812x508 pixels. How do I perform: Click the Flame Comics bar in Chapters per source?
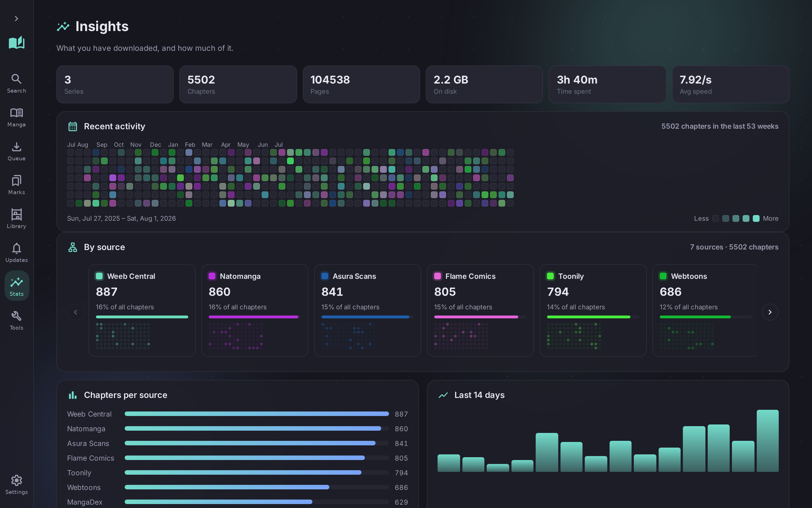pyautogui.click(x=245, y=458)
